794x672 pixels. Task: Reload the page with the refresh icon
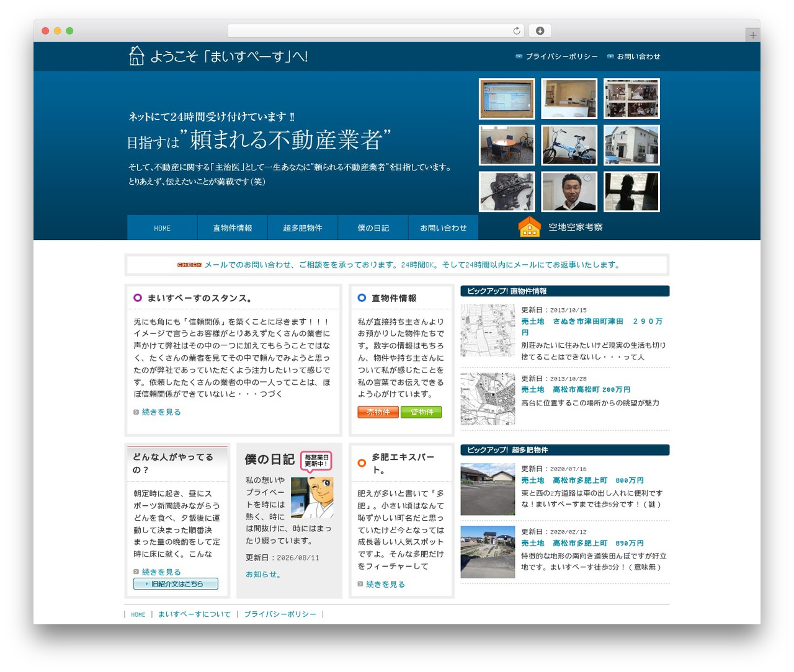click(x=517, y=31)
